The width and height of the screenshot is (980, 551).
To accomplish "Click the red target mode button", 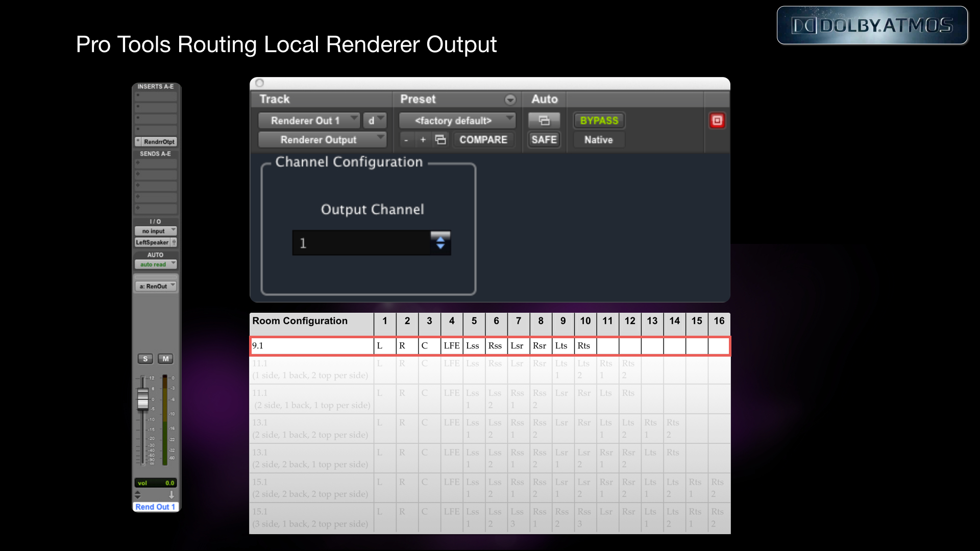I will pyautogui.click(x=717, y=120).
